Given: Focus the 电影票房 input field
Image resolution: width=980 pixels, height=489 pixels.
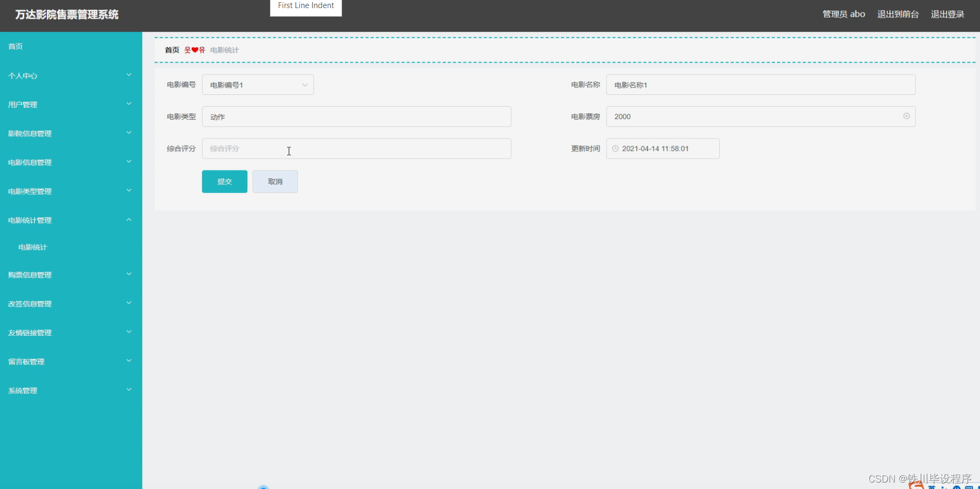Looking at the screenshot, I should tap(761, 116).
